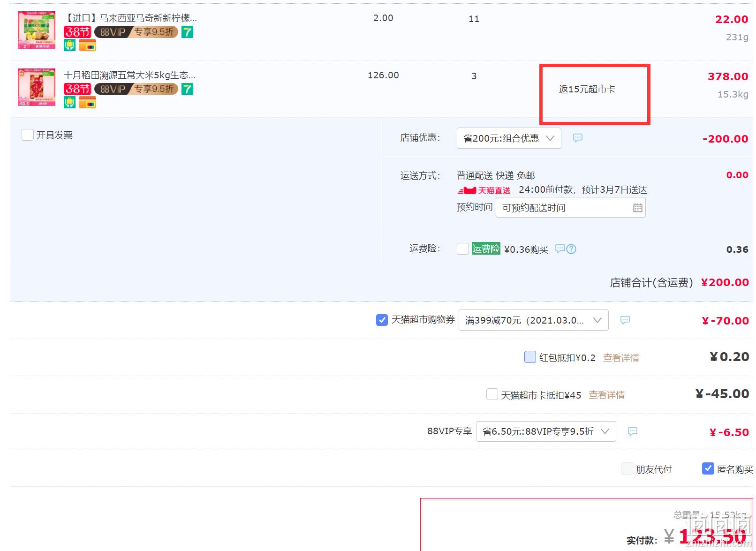Click the -200.00 shop discount amount
The width and height of the screenshot is (756, 551).
tap(725, 139)
